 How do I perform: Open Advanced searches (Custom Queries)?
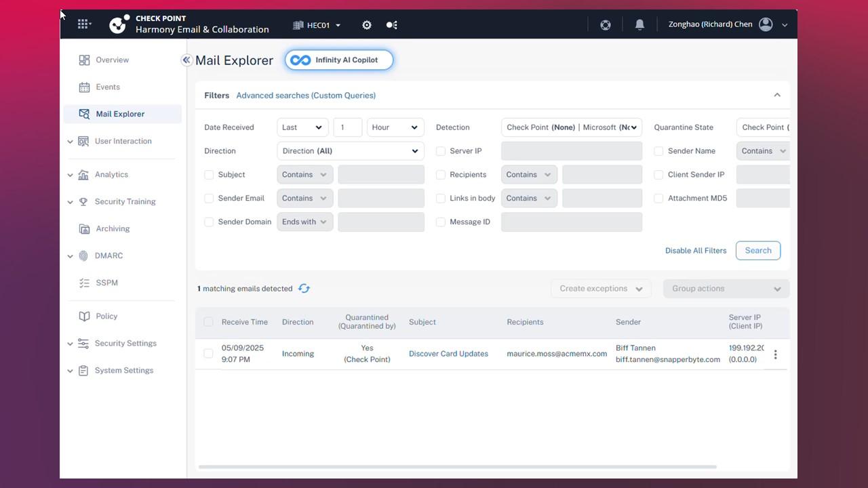(306, 96)
